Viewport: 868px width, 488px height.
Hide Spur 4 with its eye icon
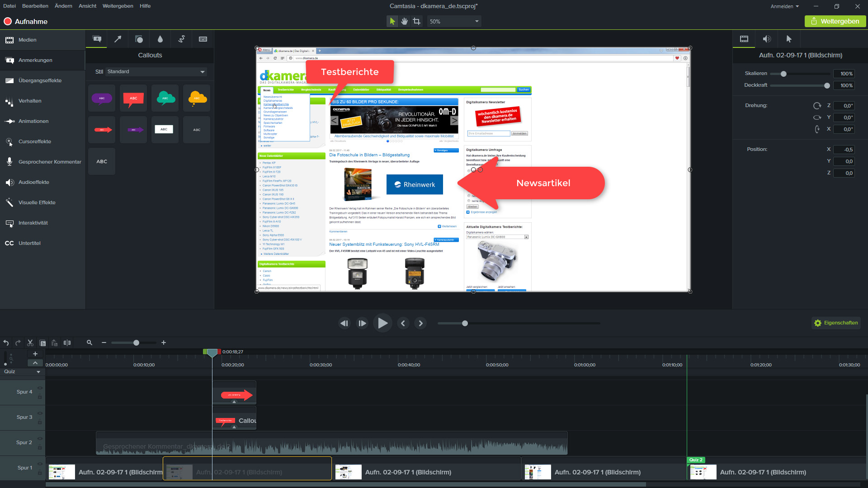point(40,388)
